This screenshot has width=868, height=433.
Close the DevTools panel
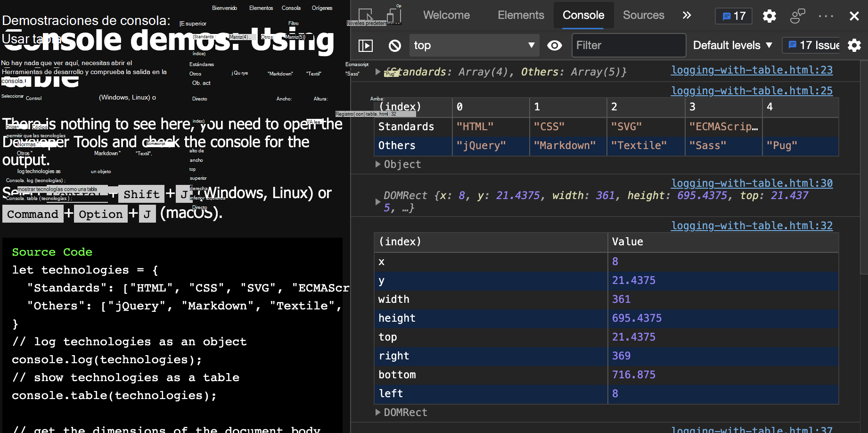pos(854,16)
